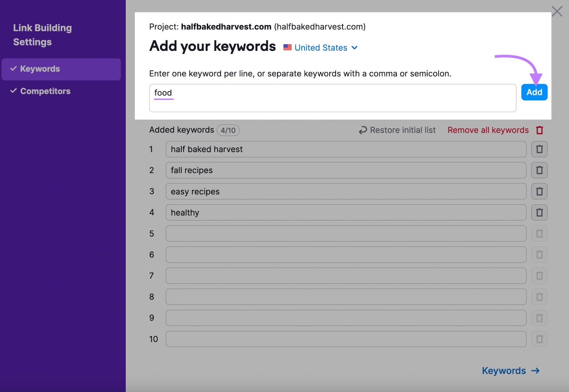Delete the "half baked harvest" keyword

click(x=539, y=149)
